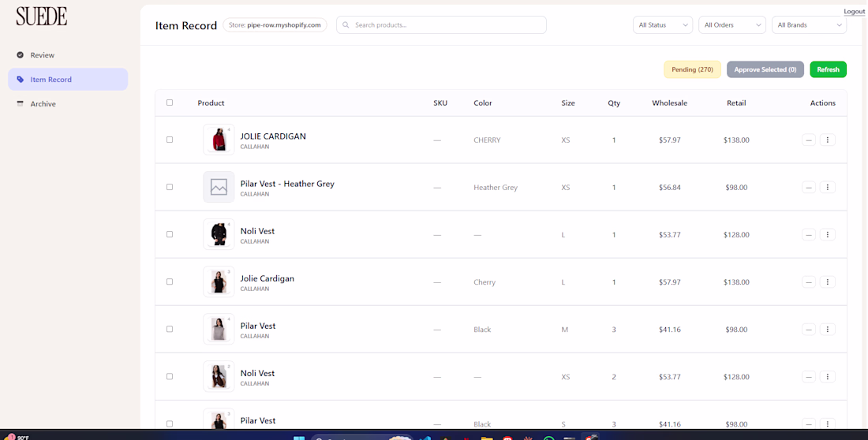Viewport: 868px width, 440px height.
Task: Click the Item Record tag icon
Action: tap(20, 79)
